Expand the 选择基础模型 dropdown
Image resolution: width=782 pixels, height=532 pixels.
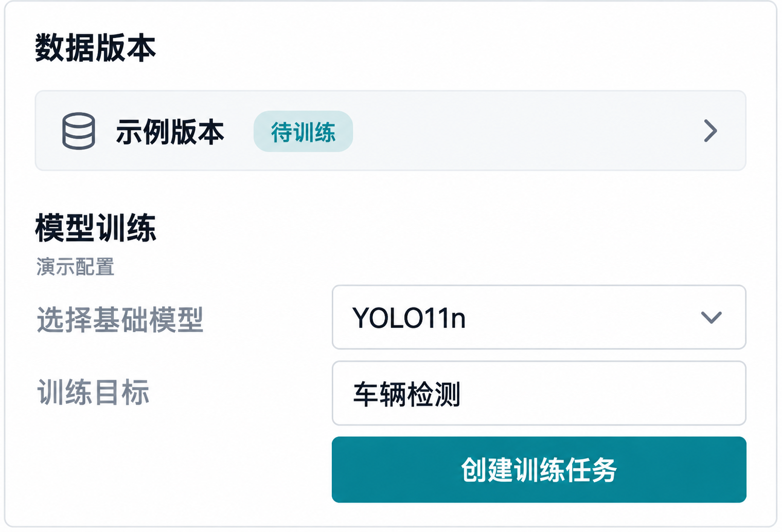(539, 317)
